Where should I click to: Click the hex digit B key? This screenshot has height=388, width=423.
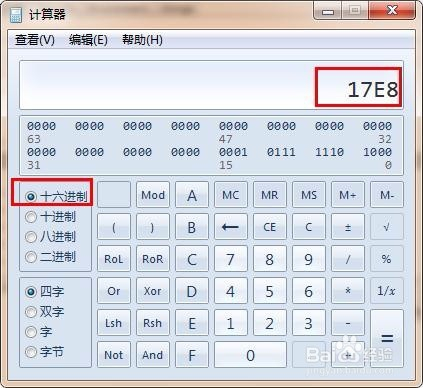192,227
